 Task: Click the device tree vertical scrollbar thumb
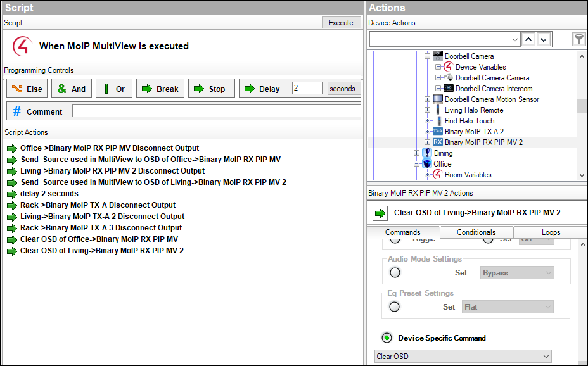[x=582, y=106]
